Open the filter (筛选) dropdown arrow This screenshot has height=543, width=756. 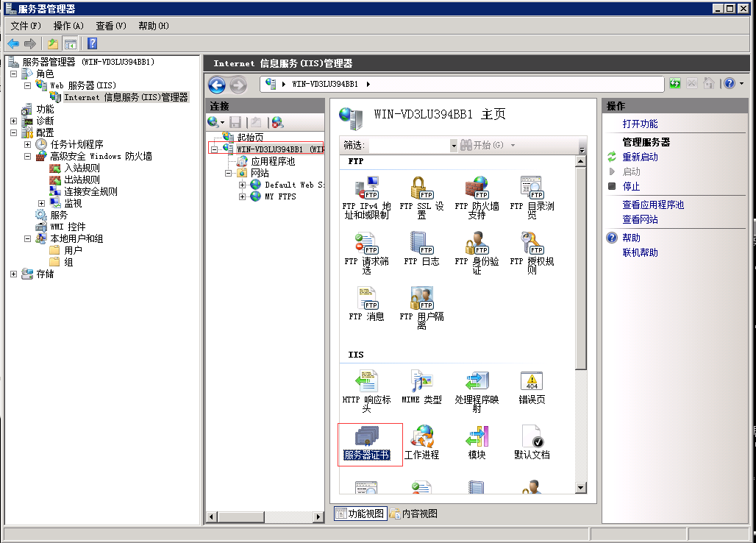pos(454,145)
